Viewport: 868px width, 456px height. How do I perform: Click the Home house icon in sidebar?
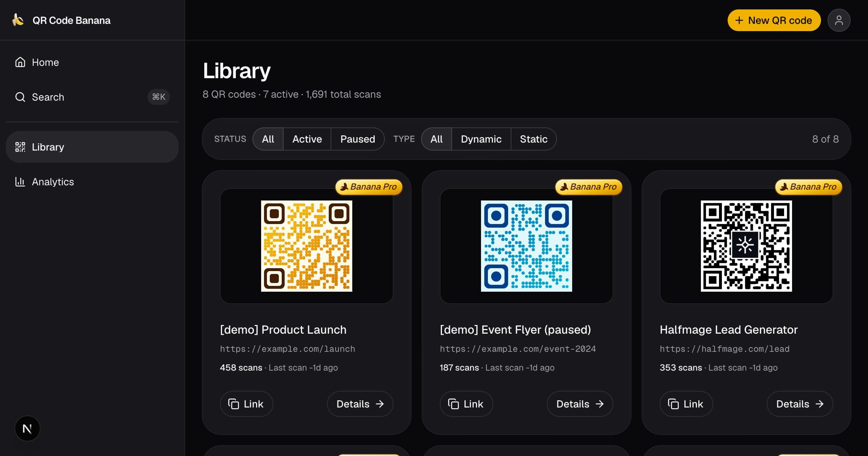20,62
